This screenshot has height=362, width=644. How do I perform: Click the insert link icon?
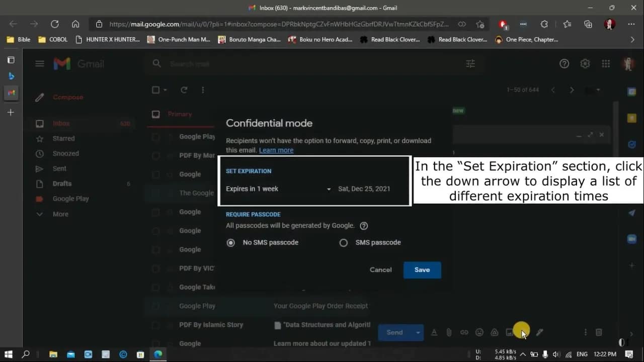click(x=464, y=332)
